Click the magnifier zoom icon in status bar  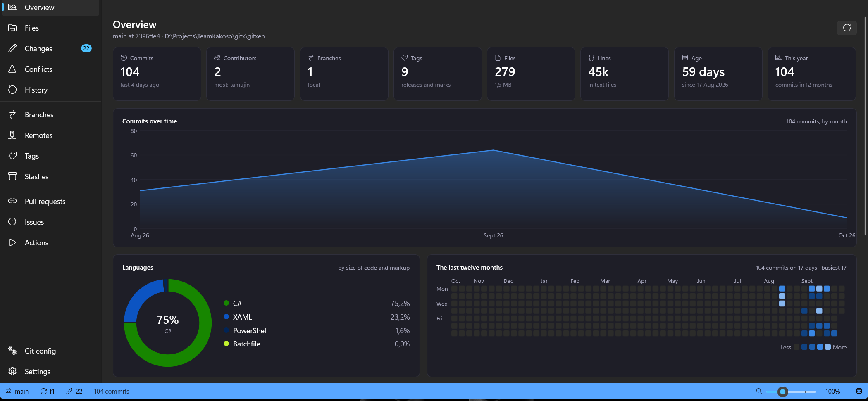pyautogui.click(x=759, y=391)
